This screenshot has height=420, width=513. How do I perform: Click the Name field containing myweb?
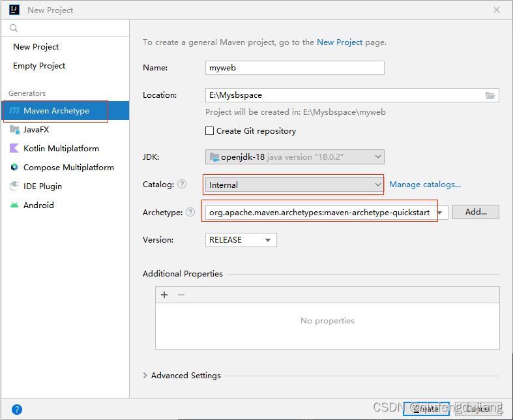[295, 68]
